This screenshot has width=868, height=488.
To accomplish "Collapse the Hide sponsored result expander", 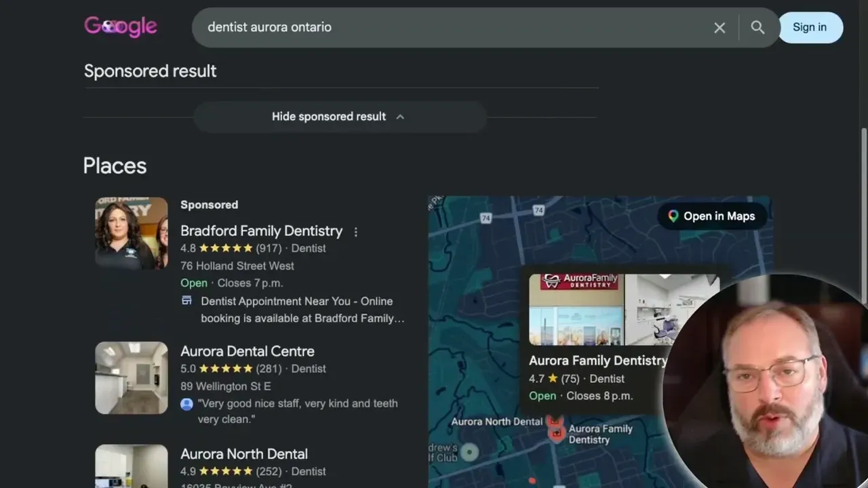I will (x=340, y=117).
